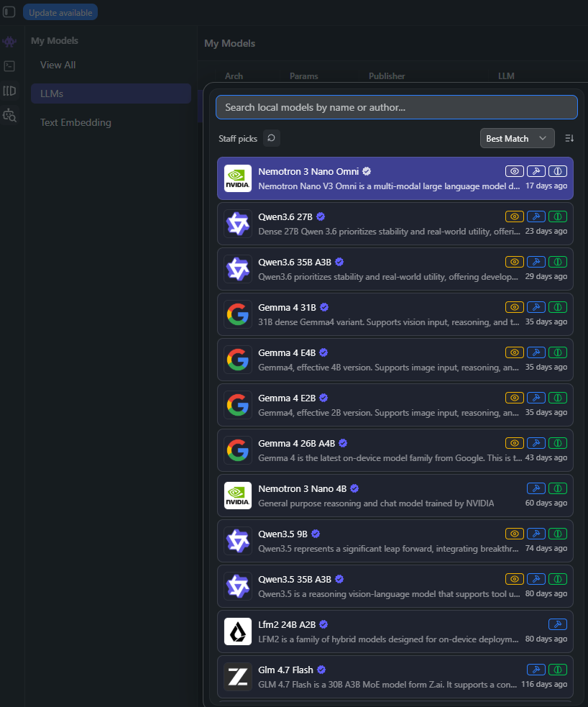Select the Text Embedding category

75,122
